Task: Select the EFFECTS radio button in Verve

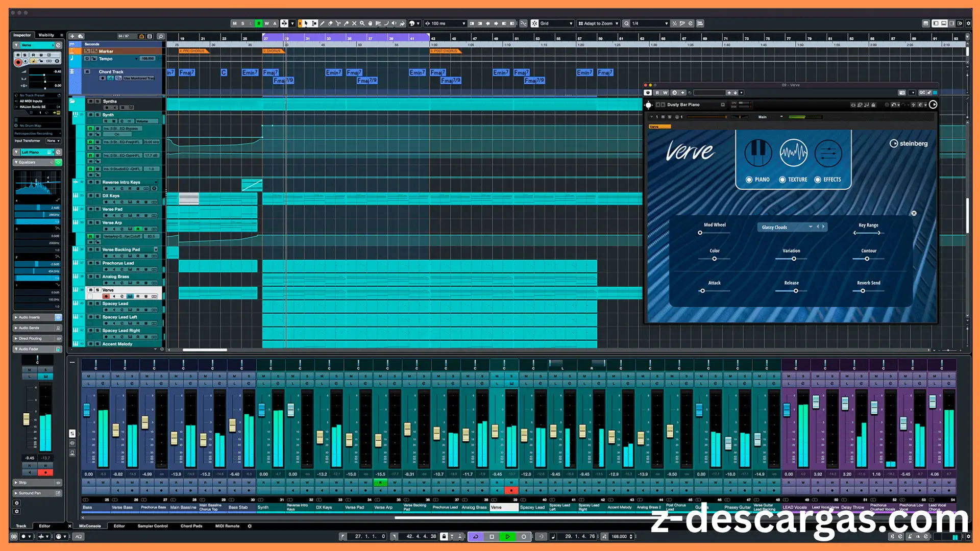Action: [x=817, y=180]
